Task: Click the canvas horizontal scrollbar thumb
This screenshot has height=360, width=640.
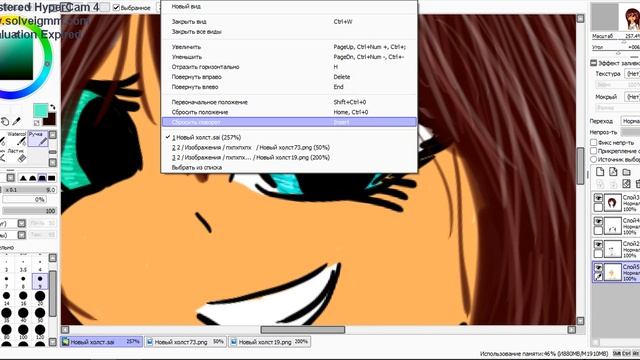Action: [302, 329]
